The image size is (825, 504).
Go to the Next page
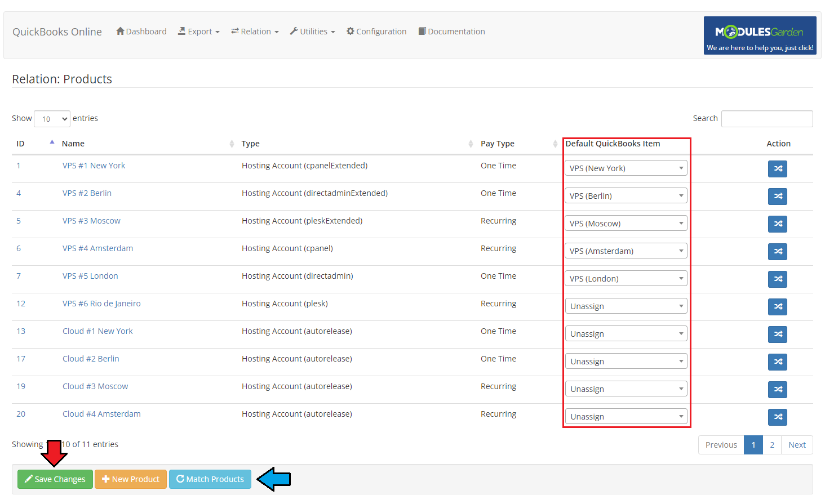point(797,445)
